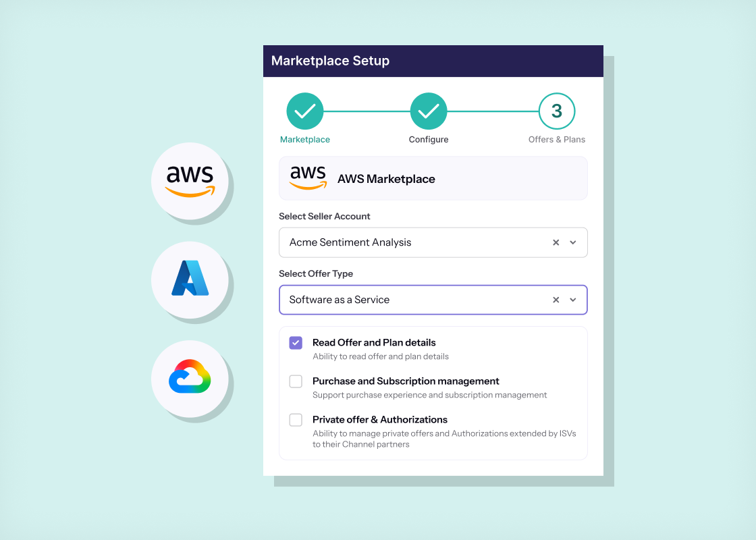Click the Google Cloud logo circle icon
Image resolution: width=756 pixels, height=540 pixels.
coord(190,379)
